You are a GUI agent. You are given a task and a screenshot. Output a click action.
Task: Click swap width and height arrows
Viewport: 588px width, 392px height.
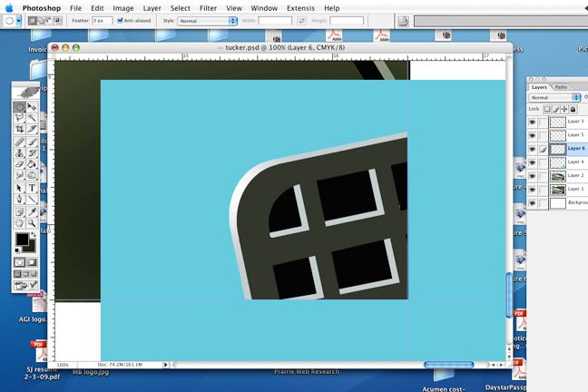coord(301,21)
